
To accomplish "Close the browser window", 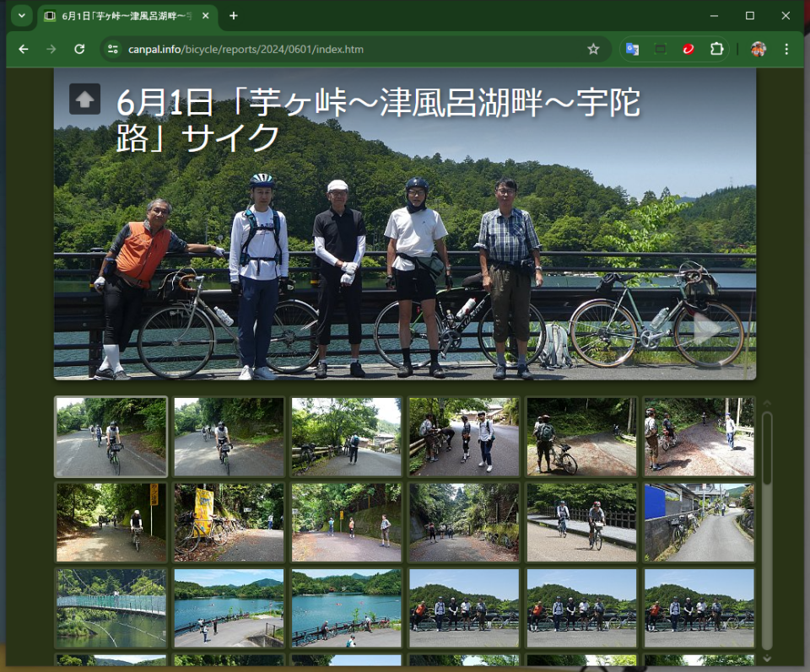I will pos(786,16).
